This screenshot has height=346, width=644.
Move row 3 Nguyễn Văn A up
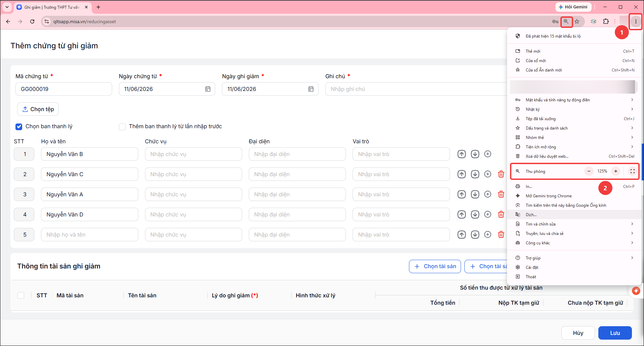pos(462,194)
